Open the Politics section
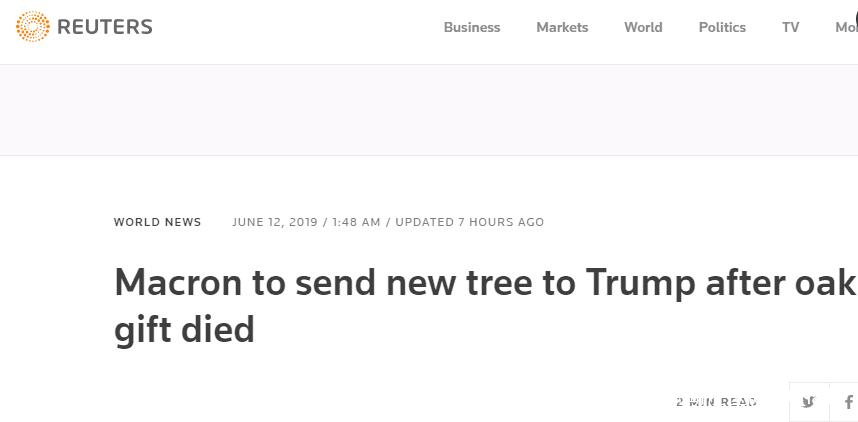 (x=722, y=27)
